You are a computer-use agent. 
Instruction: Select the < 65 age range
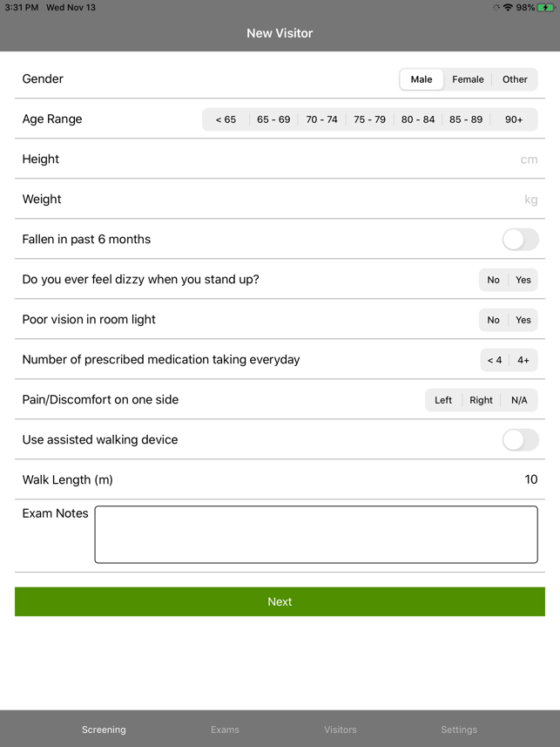[x=226, y=119]
